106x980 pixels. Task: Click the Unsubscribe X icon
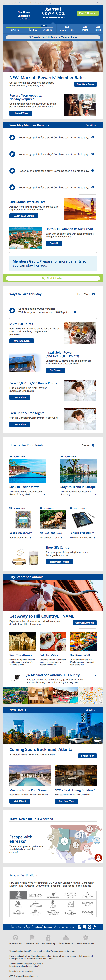15,938
